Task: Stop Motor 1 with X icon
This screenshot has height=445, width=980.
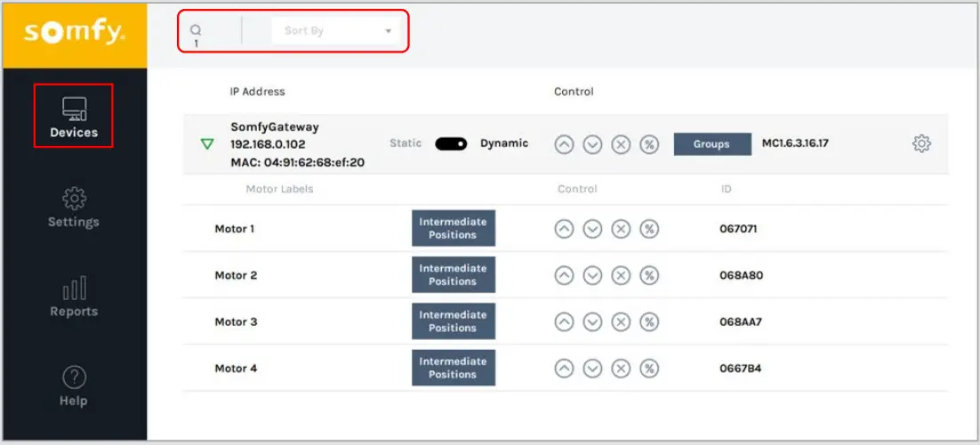Action: pos(621,229)
